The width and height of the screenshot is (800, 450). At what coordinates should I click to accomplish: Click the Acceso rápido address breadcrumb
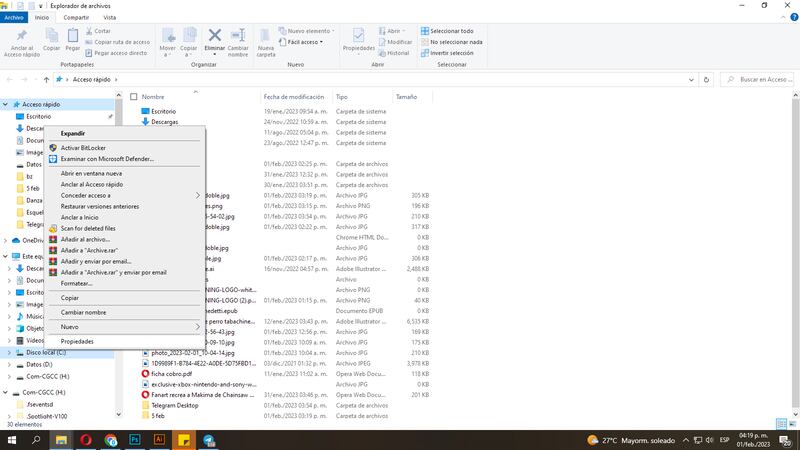pyautogui.click(x=91, y=80)
